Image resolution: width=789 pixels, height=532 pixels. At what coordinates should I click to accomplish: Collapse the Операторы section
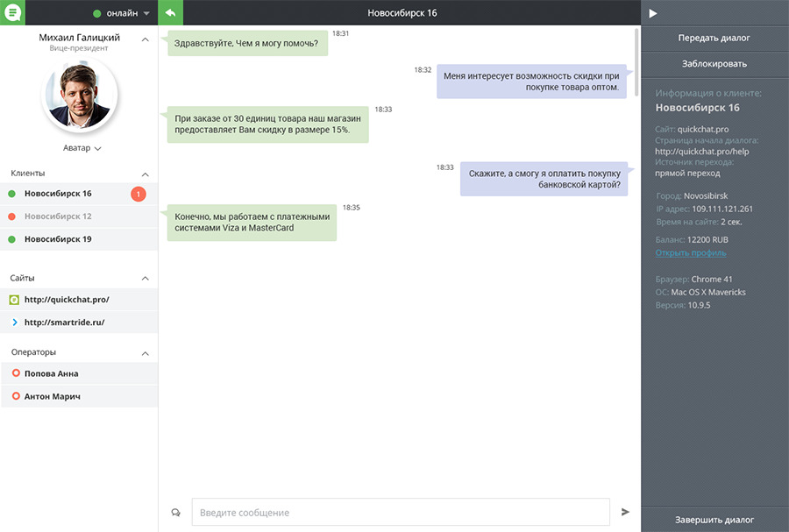coord(146,353)
